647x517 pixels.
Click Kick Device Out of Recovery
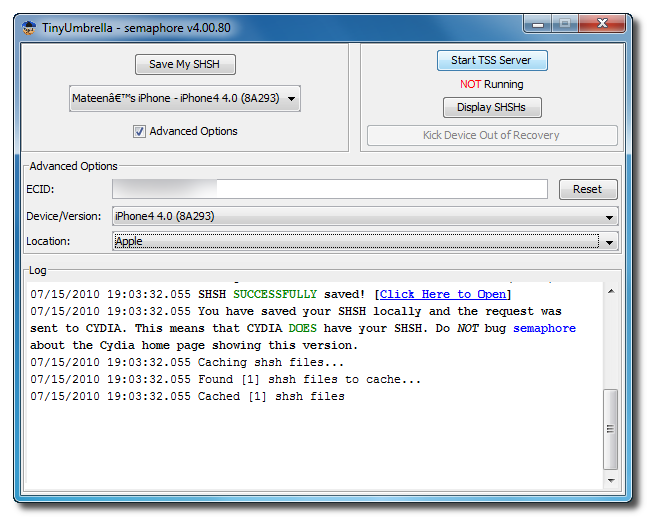click(492, 135)
